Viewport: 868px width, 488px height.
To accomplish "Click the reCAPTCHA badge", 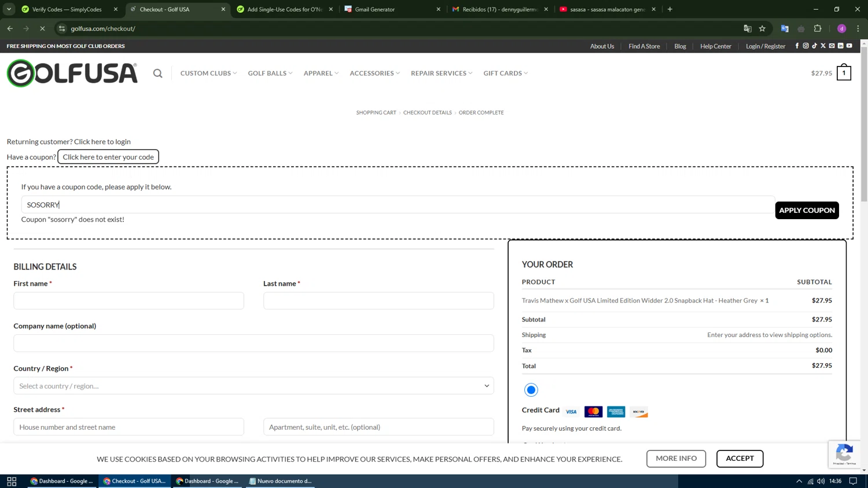I will (844, 454).
